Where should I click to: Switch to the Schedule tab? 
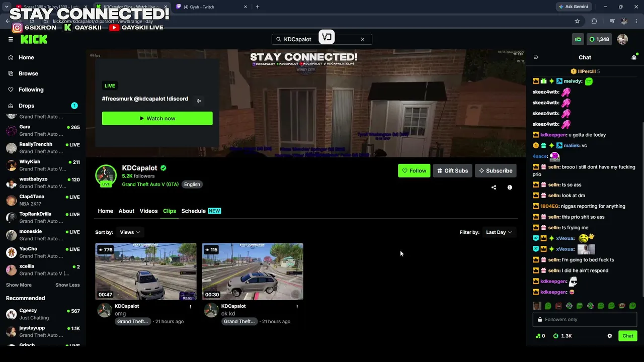[x=201, y=211]
